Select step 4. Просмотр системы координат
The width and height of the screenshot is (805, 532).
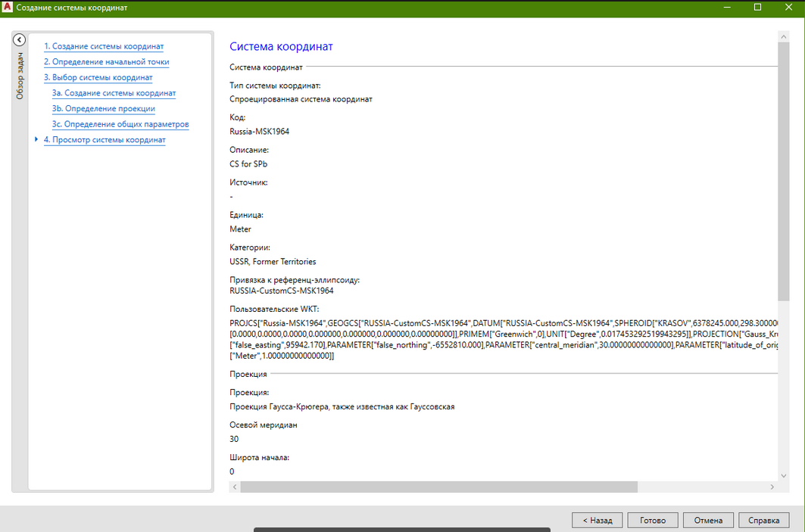(x=104, y=140)
